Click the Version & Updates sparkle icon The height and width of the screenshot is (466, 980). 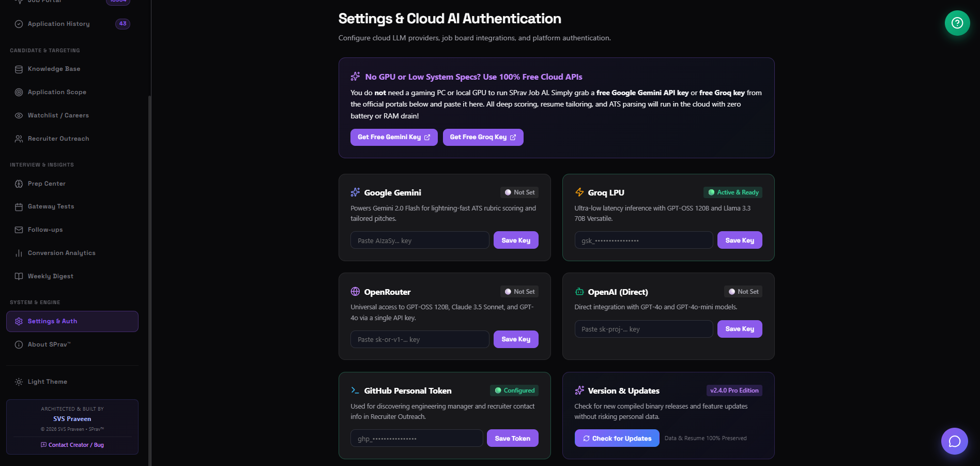[x=579, y=390]
